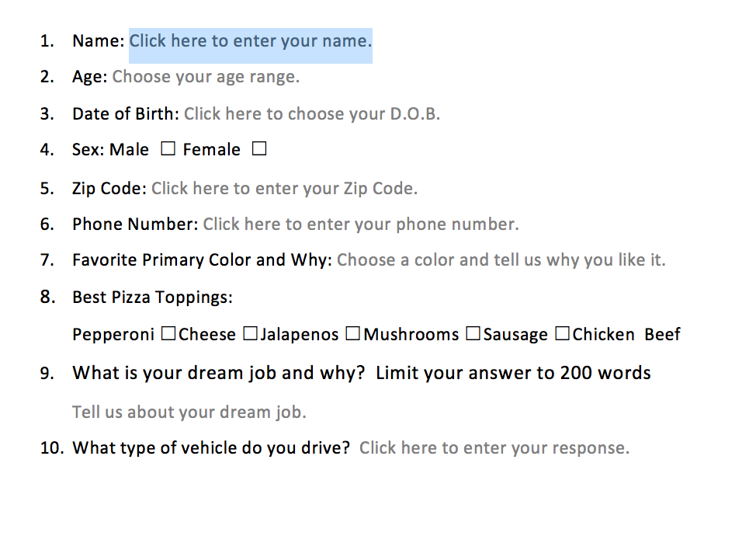
Task: Click the 'Tell us about your dream job' field
Action: pyautogui.click(x=189, y=412)
